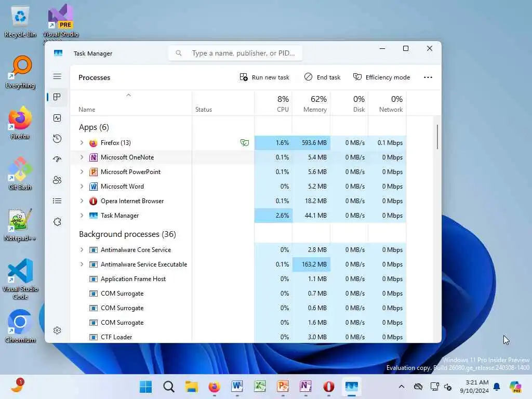Select the Application Frame Host row
The image size is (532, 399).
tap(238, 279)
